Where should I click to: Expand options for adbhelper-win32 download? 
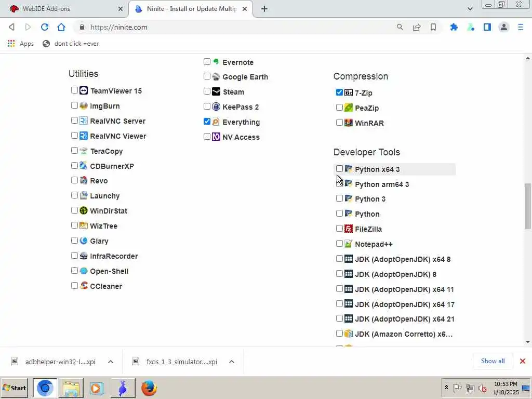click(x=111, y=362)
